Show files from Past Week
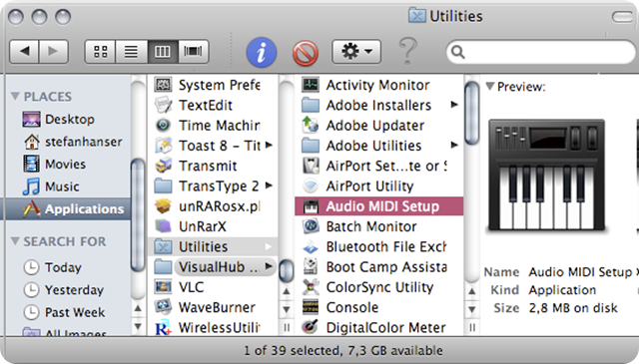This screenshot has width=639, height=364. [64, 312]
